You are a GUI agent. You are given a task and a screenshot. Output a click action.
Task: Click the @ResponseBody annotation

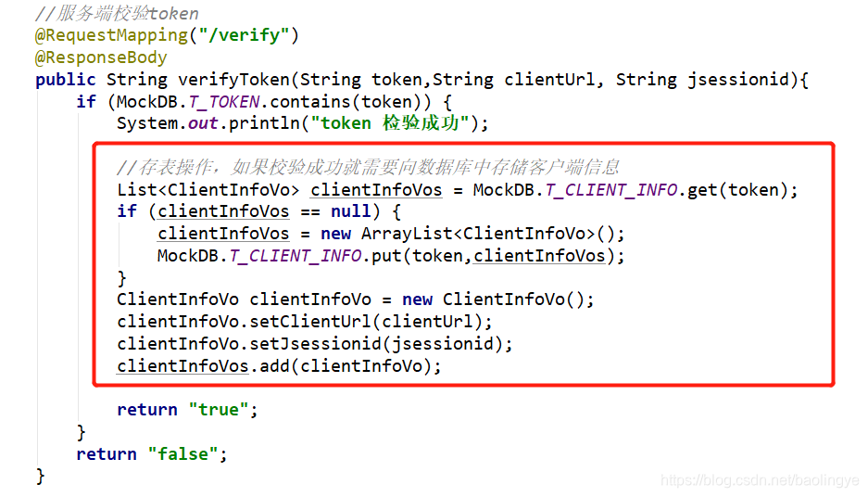pyautogui.click(x=101, y=57)
